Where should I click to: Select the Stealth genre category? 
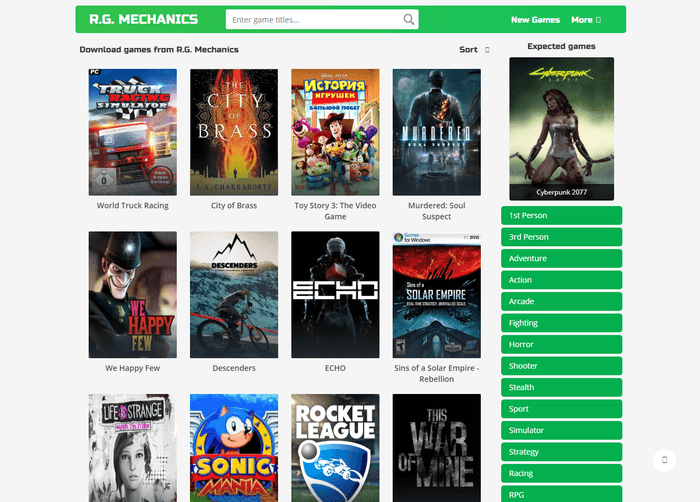[561, 387]
